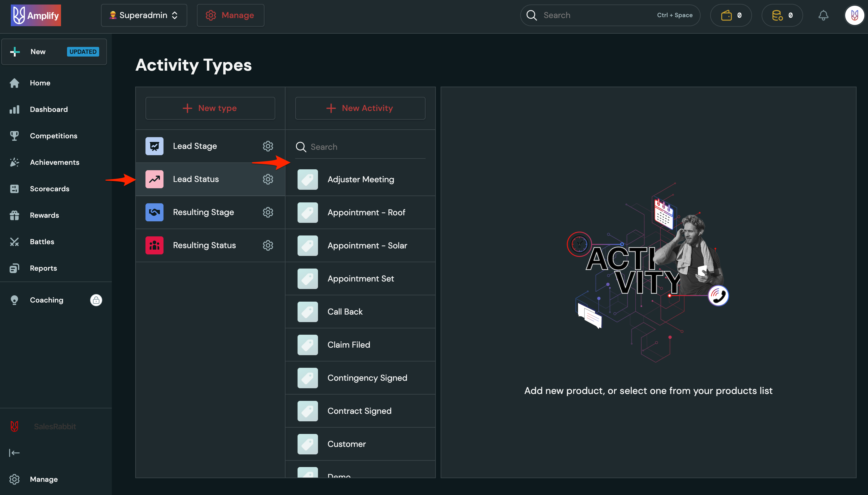Open the notifications bell icon
Viewport: 868px width, 495px height.
click(823, 15)
